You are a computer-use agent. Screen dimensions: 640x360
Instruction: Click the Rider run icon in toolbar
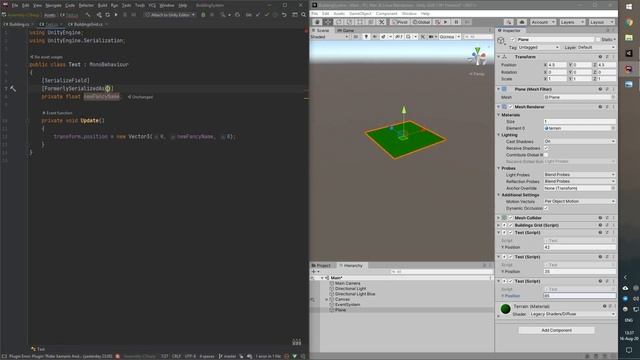[116, 15]
